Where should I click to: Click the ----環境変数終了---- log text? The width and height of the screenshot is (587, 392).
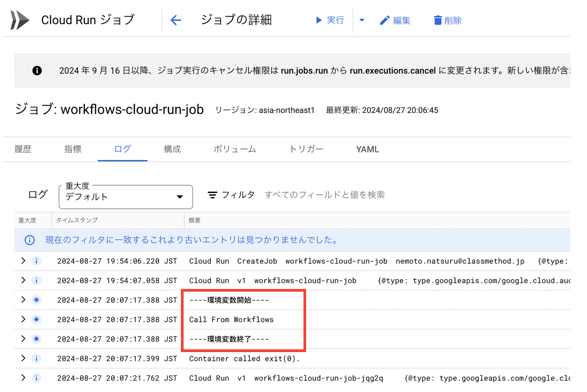[229, 339]
